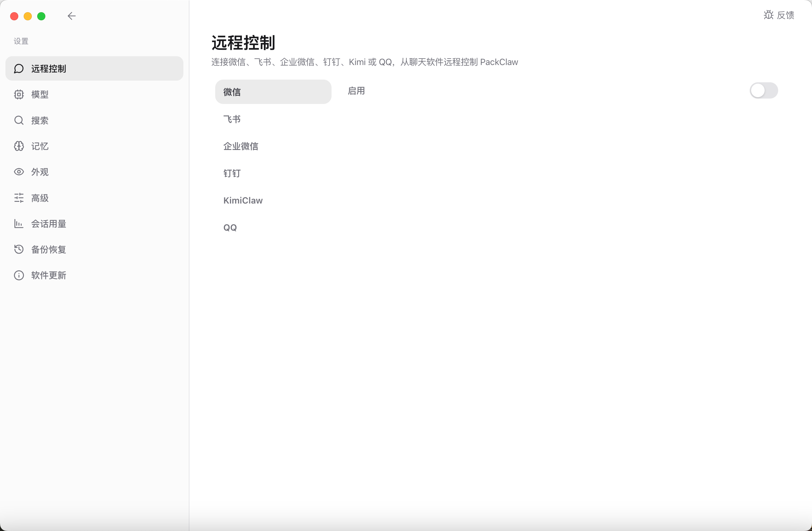This screenshot has height=531, width=812.
Task: Click the eye icon next to 外观
Action: 19,172
